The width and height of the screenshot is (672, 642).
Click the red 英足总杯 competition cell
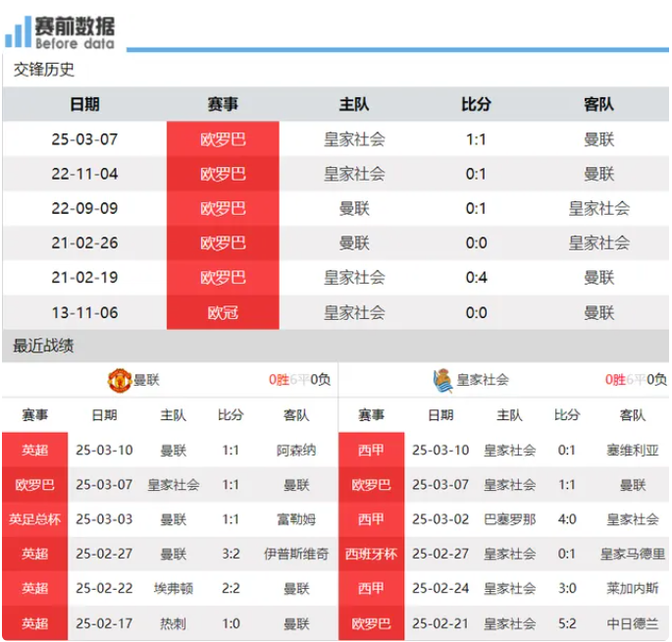34,519
